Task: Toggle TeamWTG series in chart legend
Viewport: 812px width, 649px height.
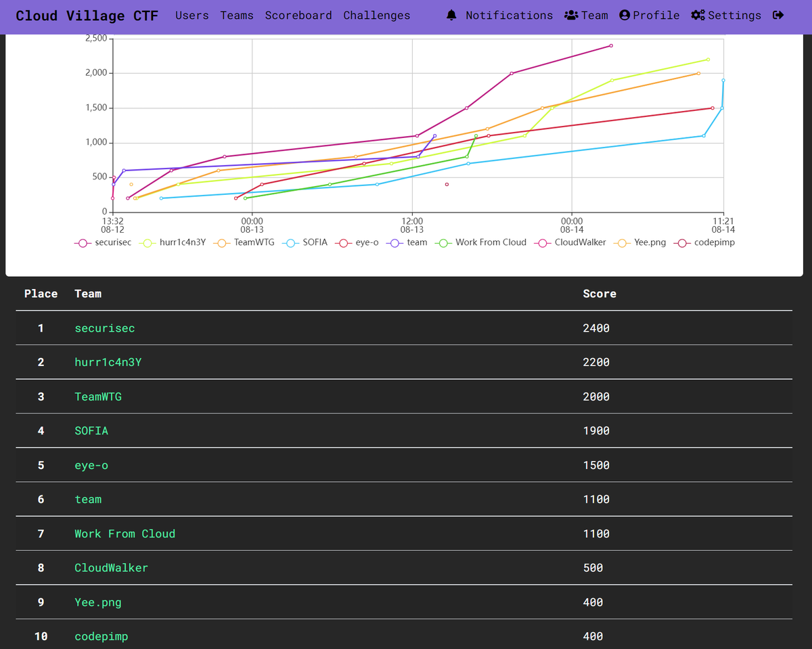Action: [245, 242]
